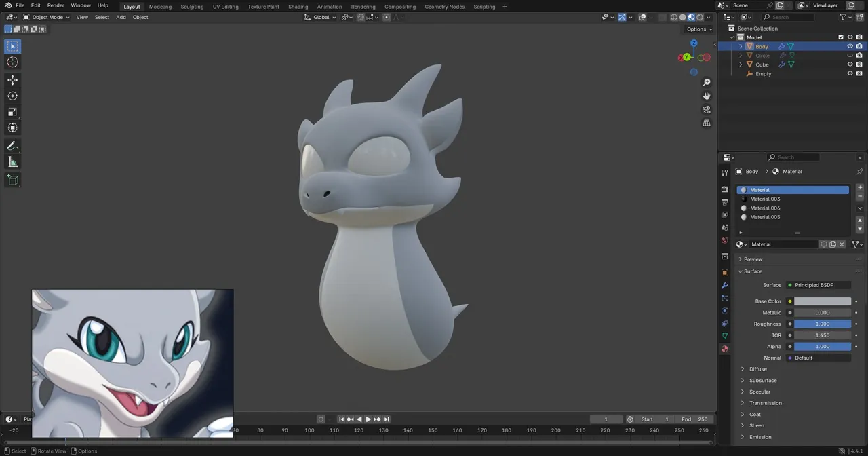
Task: Select the Transform tool
Action: (13, 128)
